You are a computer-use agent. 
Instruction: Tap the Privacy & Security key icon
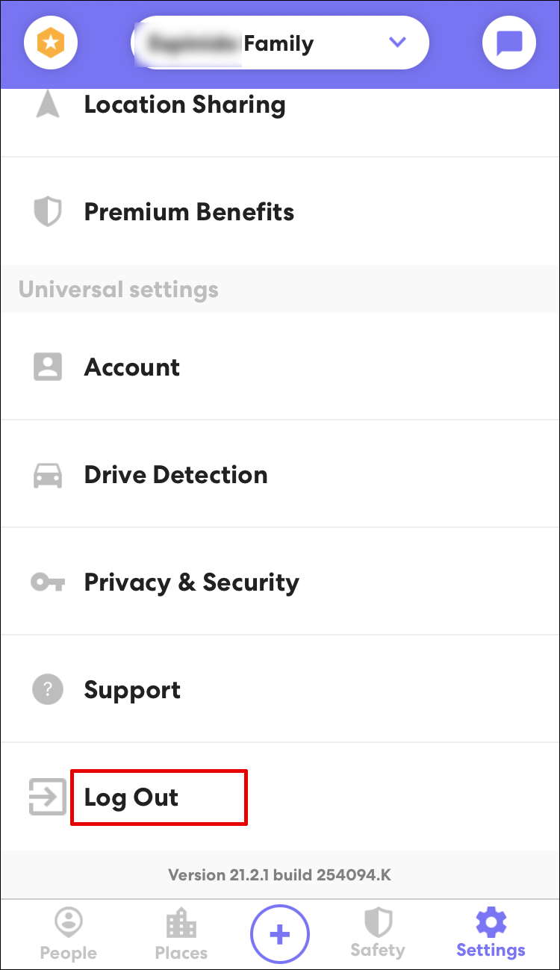(48, 582)
